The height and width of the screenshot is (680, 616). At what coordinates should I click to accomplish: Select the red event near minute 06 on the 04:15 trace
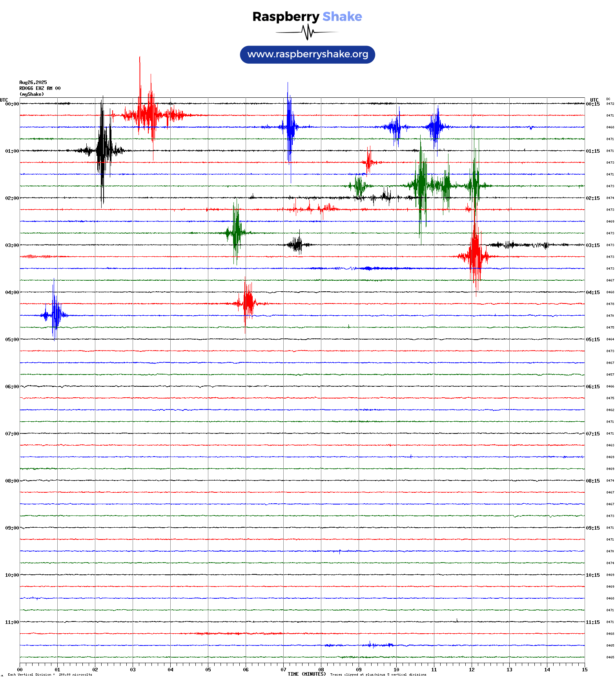[x=247, y=303]
